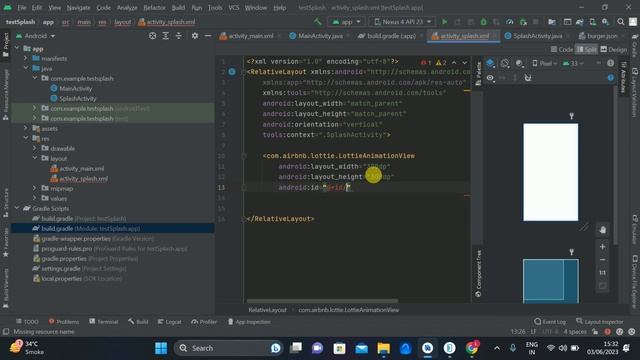The image size is (640, 360).
Task: Expand the drawable folder
Action: [x=35, y=148]
